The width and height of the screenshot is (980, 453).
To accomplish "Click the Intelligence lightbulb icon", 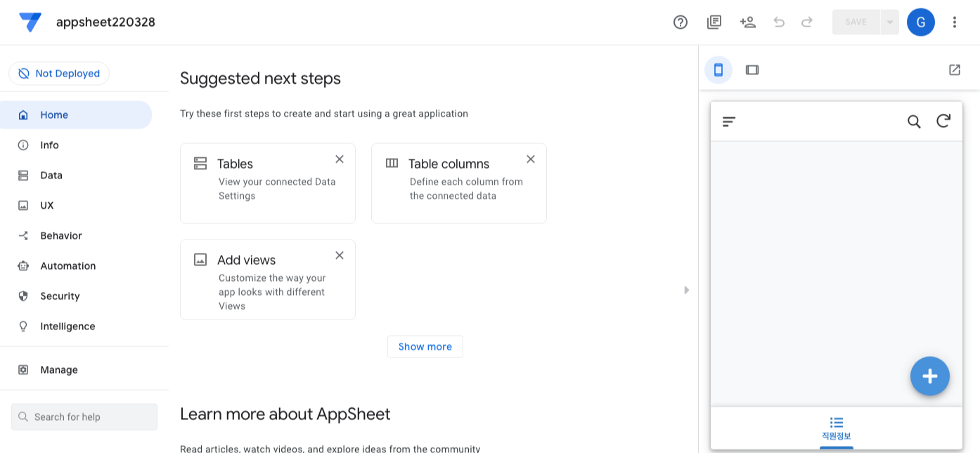I will [23, 327].
